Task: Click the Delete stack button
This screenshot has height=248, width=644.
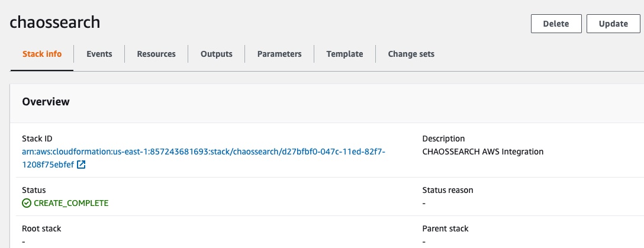Action: [556, 24]
